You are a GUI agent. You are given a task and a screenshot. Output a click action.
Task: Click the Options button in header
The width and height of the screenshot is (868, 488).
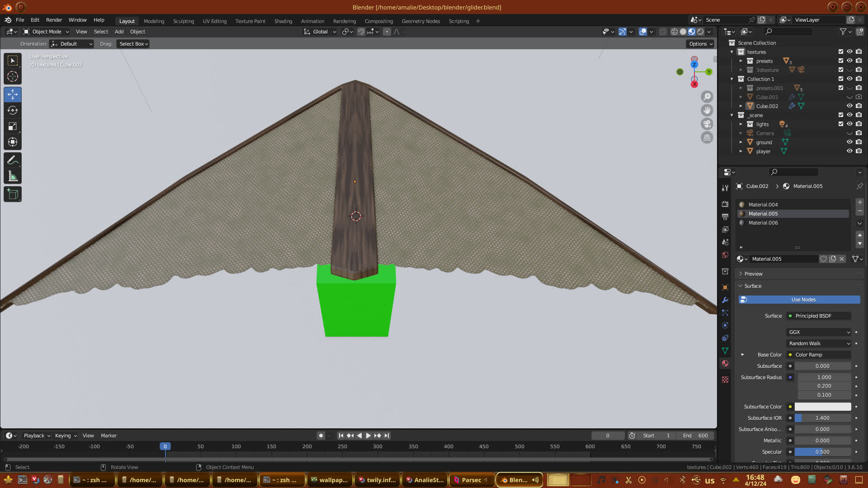(700, 44)
